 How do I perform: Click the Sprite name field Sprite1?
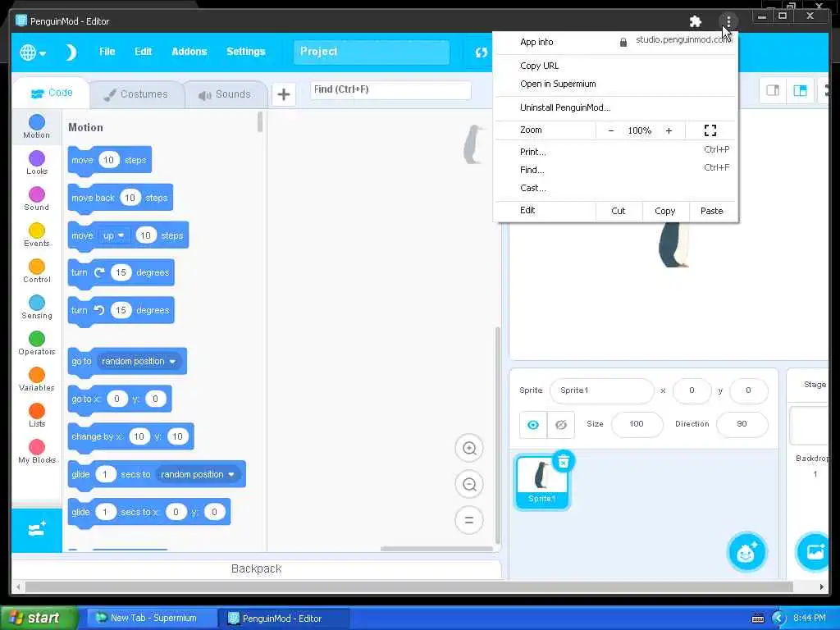click(x=601, y=390)
